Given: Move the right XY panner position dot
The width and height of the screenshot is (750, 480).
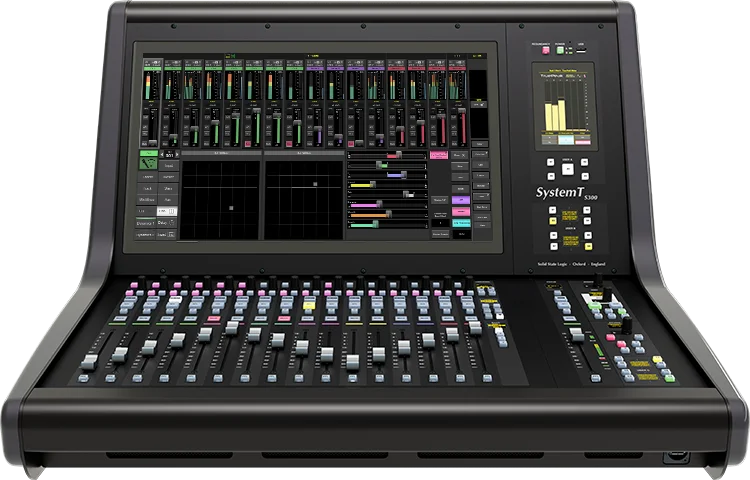Looking at the screenshot, I should [x=315, y=184].
